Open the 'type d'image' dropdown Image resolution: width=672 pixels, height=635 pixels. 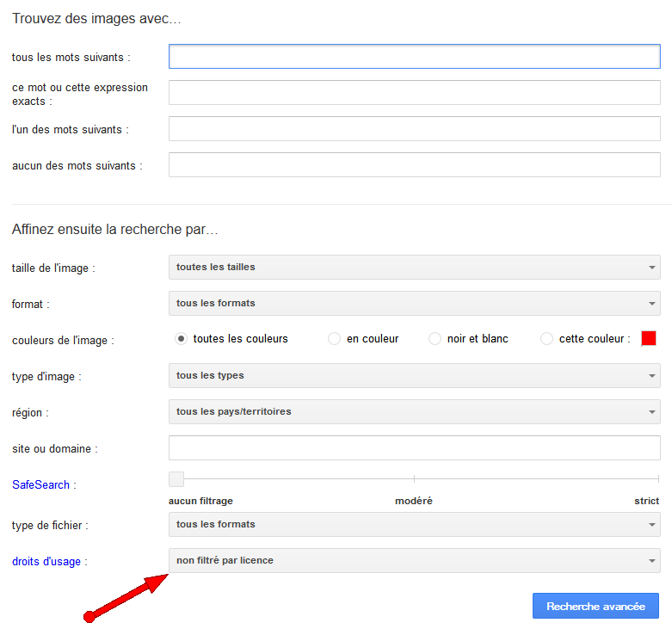click(x=414, y=376)
